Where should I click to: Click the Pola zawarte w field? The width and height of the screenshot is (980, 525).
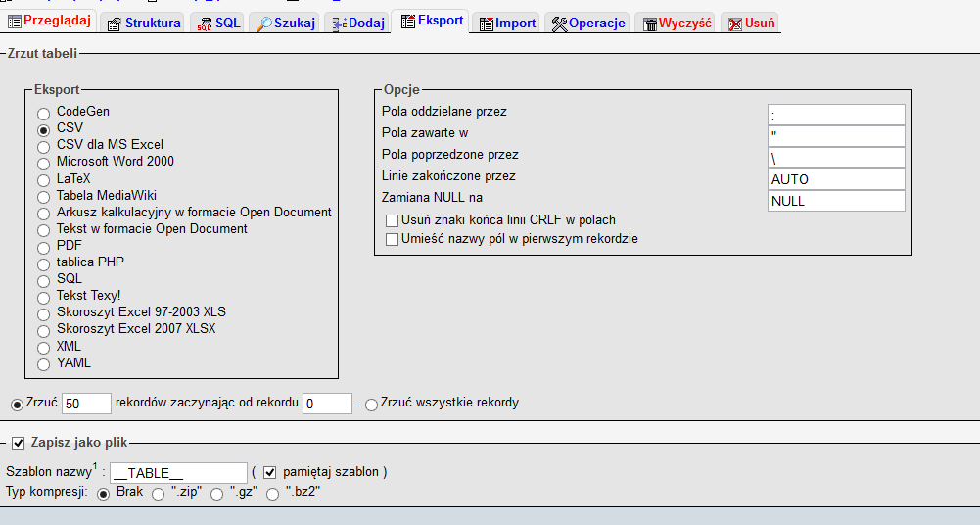pyautogui.click(x=836, y=136)
